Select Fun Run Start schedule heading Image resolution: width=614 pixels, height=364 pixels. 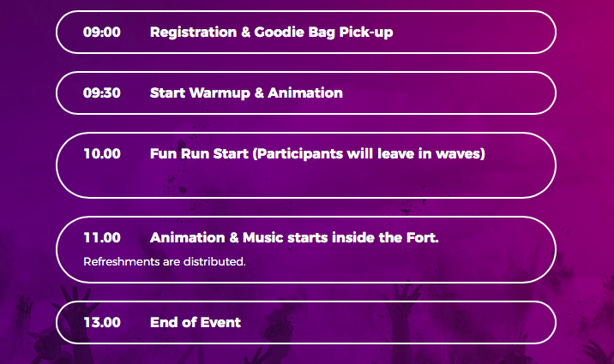(317, 153)
